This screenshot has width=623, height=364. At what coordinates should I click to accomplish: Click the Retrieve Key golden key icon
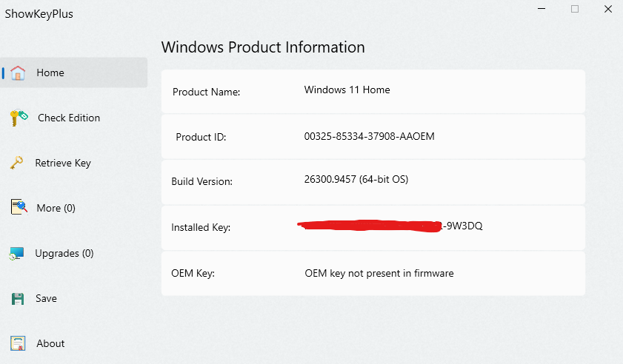coord(17,163)
